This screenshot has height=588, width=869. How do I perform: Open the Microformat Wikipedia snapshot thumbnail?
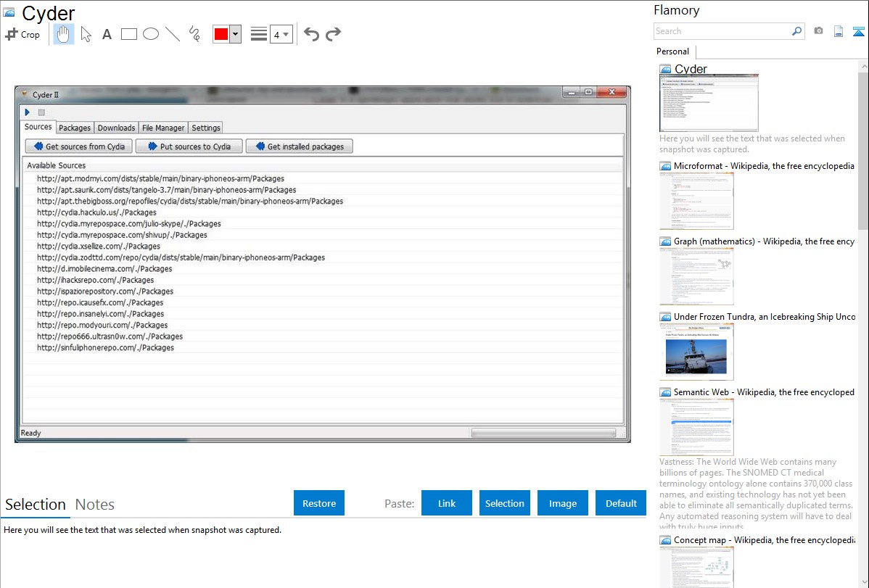(x=696, y=201)
